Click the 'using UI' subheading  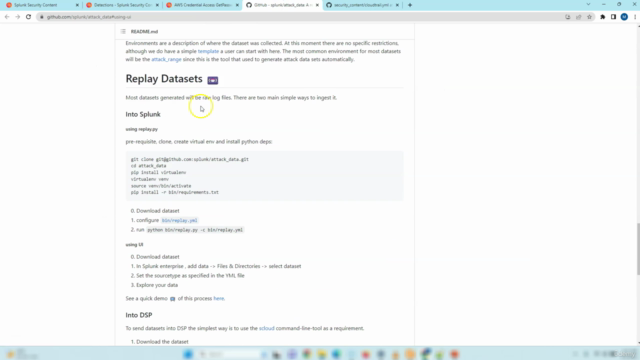click(134, 245)
